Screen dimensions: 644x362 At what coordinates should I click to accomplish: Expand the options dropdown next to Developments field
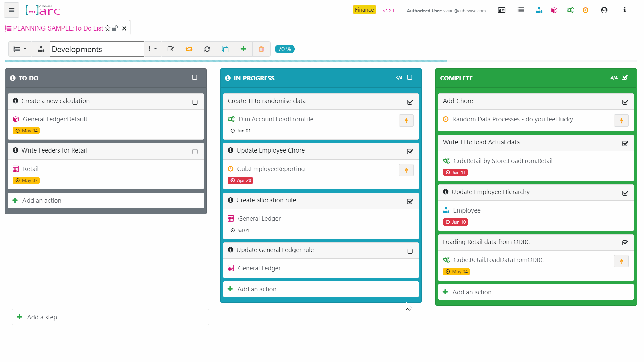152,49
